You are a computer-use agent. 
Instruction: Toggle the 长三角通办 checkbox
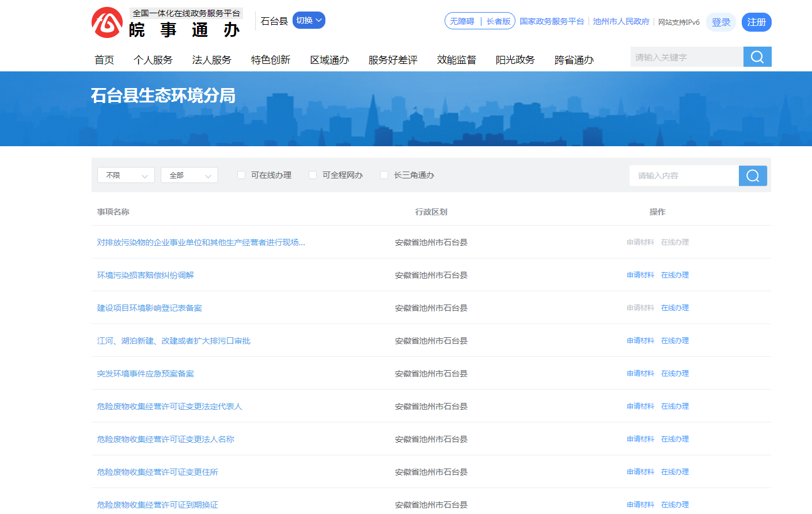(x=384, y=175)
